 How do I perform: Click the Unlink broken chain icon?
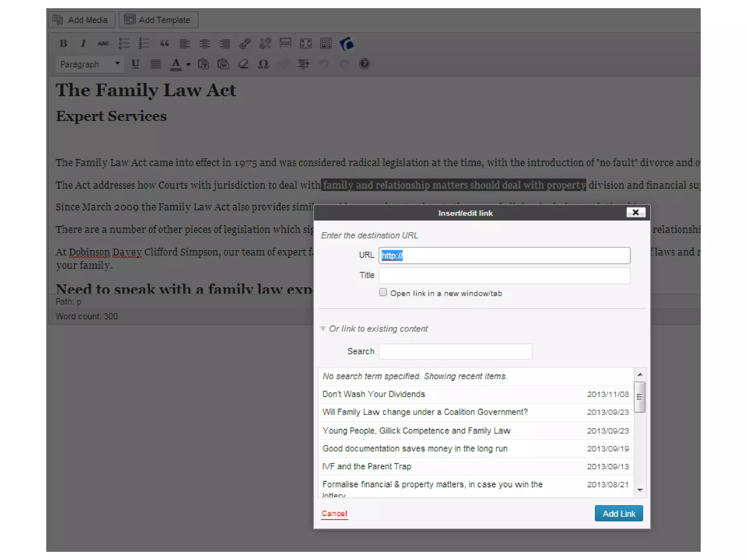tap(265, 43)
